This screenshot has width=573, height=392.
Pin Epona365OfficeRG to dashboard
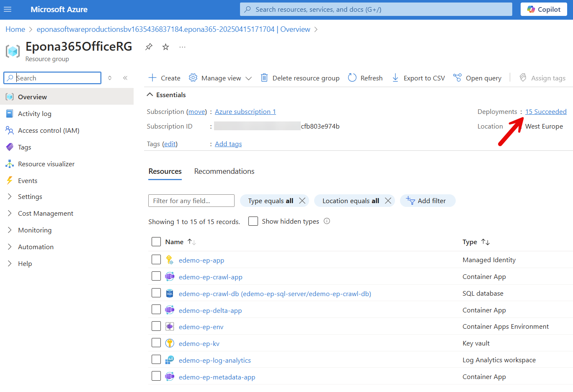click(x=149, y=47)
